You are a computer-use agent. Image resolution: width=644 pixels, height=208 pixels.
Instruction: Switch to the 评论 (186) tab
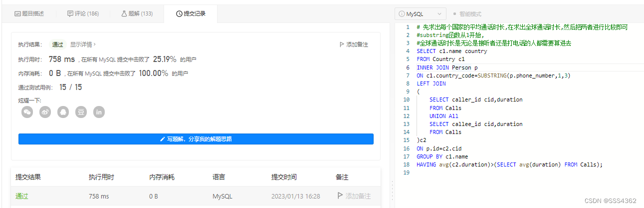tap(83, 14)
